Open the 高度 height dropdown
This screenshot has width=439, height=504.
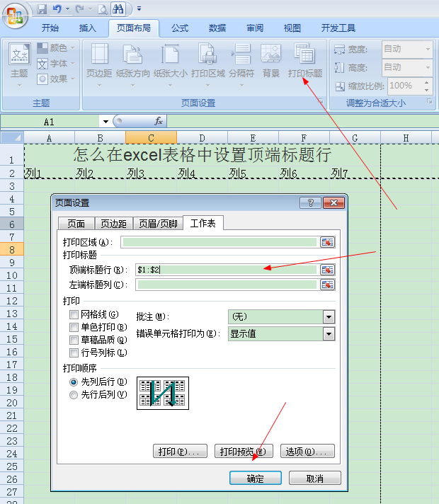click(x=428, y=67)
